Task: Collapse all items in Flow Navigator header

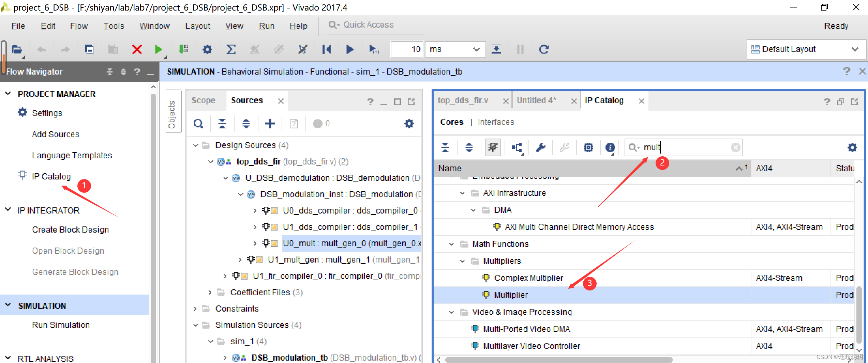Action: coord(109,72)
